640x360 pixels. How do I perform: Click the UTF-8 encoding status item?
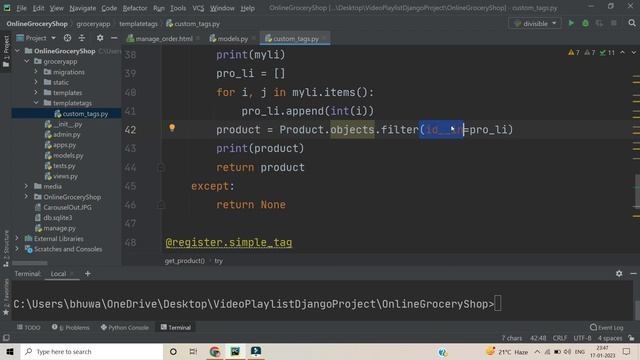click(582, 338)
